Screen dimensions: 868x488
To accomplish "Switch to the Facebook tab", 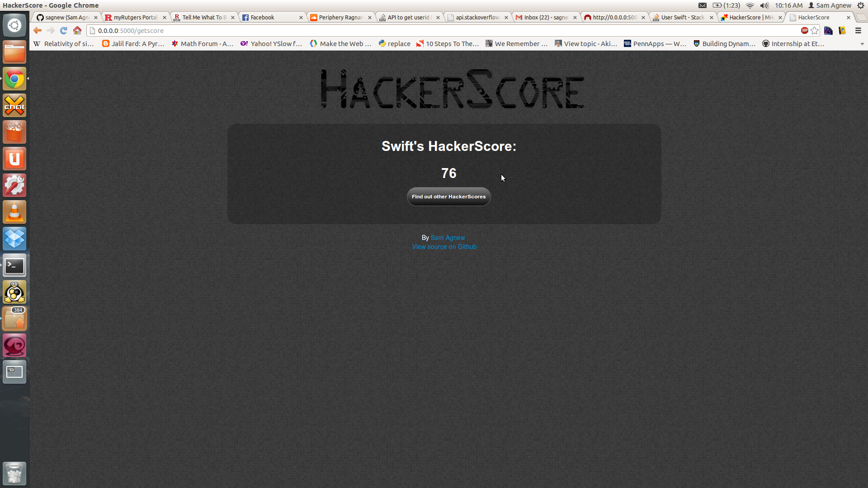I will tap(267, 18).
